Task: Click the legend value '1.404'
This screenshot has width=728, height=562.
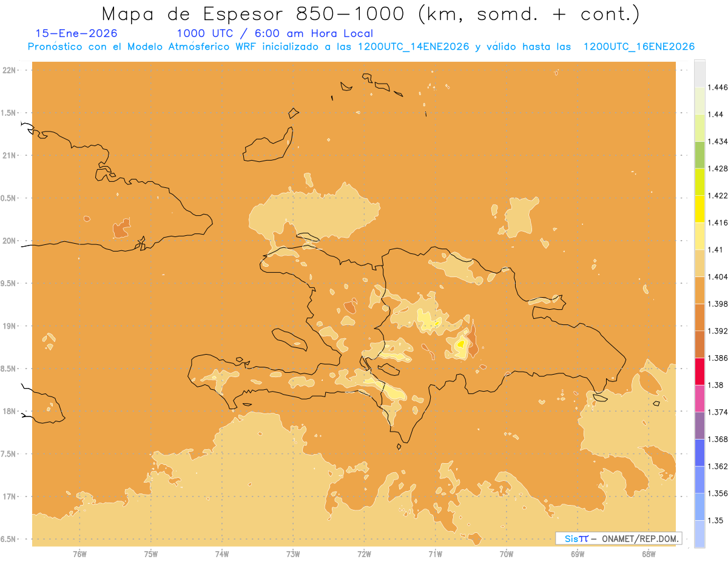Action: 718,276
